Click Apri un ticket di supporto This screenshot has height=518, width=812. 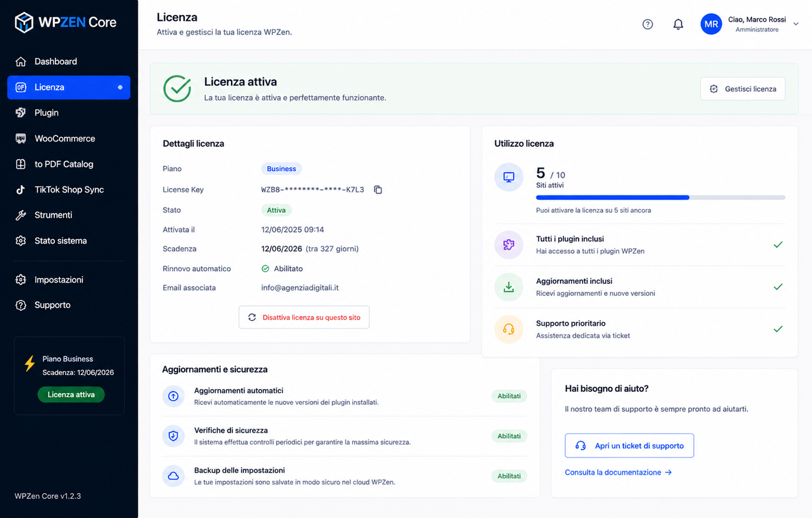coord(629,446)
